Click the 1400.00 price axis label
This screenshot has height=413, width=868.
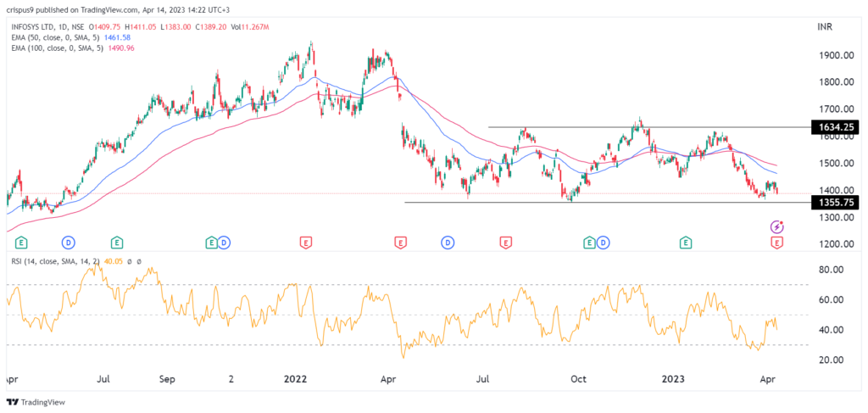(835, 191)
